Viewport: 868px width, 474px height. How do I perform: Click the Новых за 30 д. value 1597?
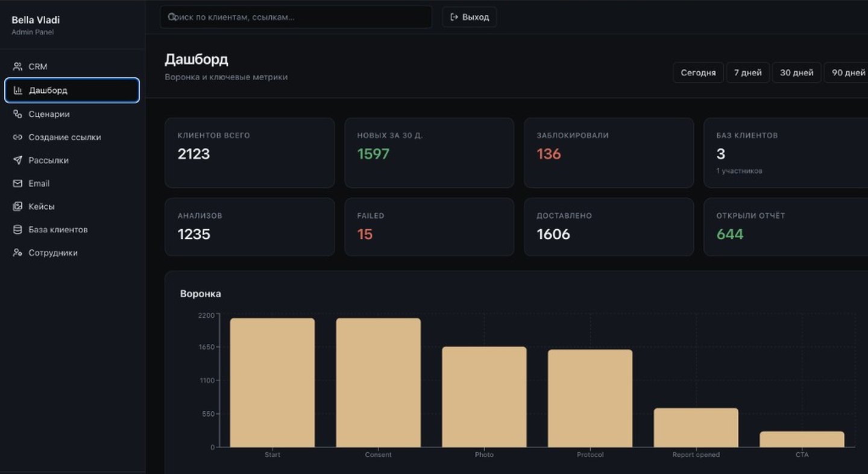(x=373, y=154)
